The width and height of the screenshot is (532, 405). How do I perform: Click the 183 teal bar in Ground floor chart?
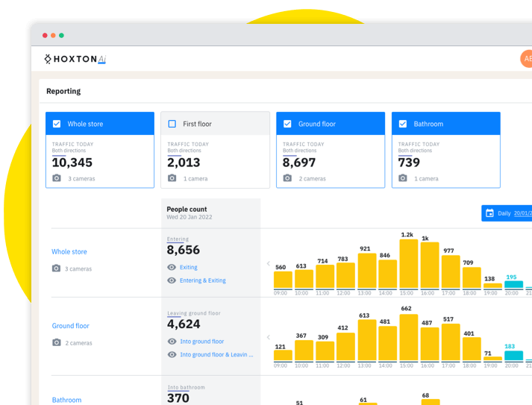[x=513, y=356]
